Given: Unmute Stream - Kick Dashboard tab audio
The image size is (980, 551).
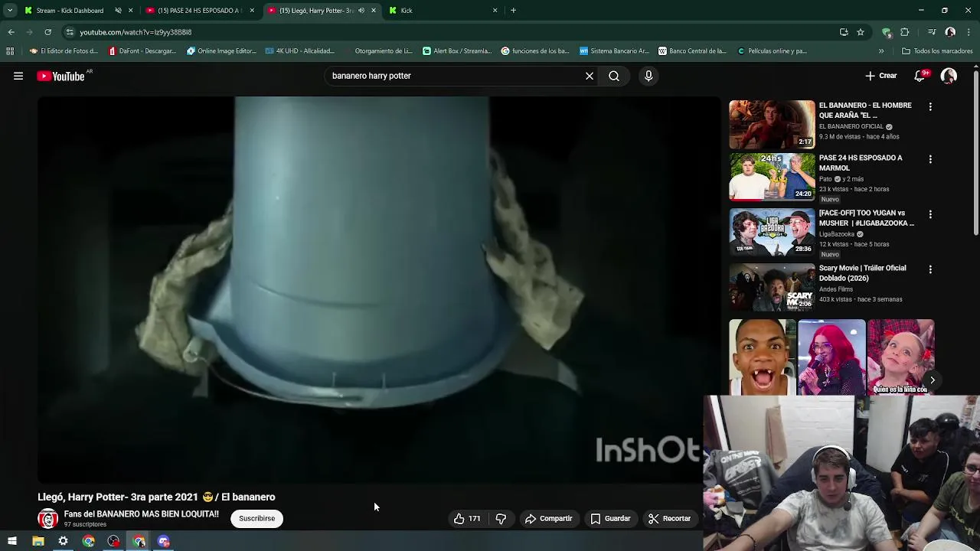Looking at the screenshot, I should coord(118,11).
